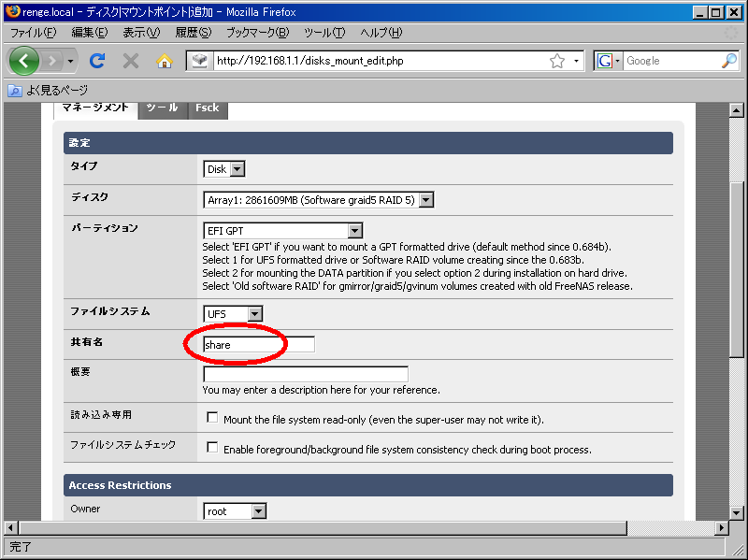Click the horizontal scrollbar right arrow
Image resolution: width=748 pixels, height=560 pixels.
[721, 527]
